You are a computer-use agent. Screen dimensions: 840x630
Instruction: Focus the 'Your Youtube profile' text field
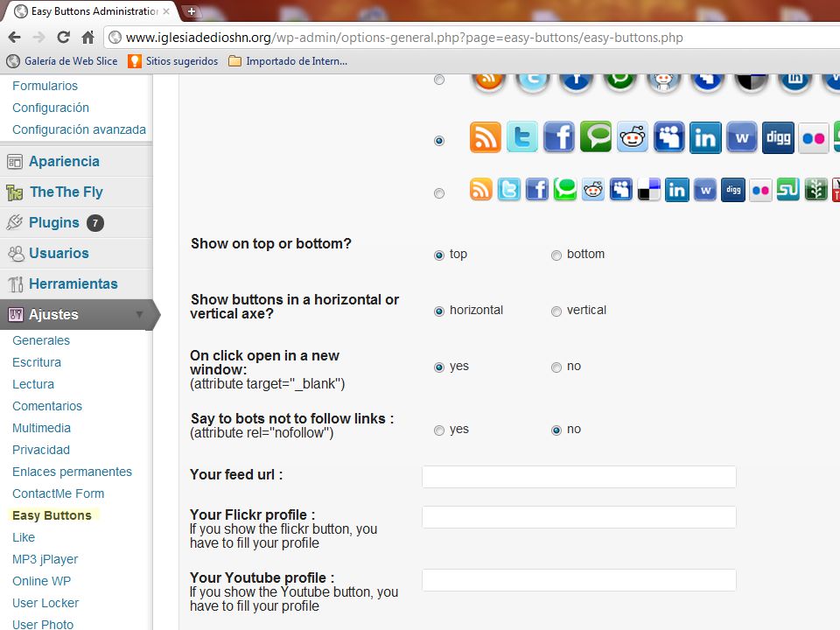[x=579, y=580]
